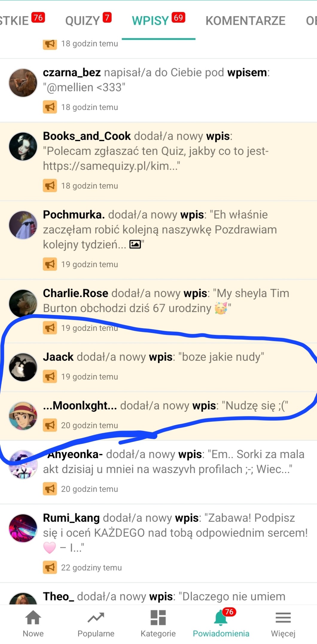
Task: Open ...Moonlxght...'s avatar
Action: 23,416
